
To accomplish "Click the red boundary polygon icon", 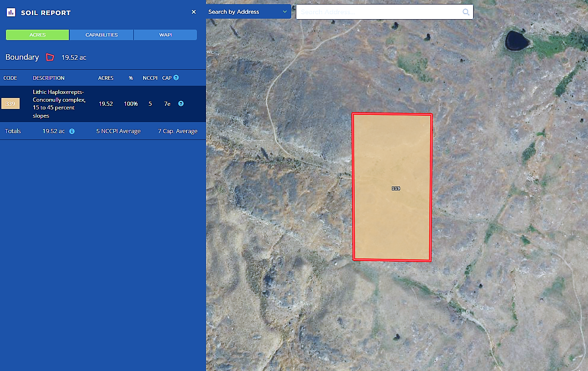I will tap(50, 57).
